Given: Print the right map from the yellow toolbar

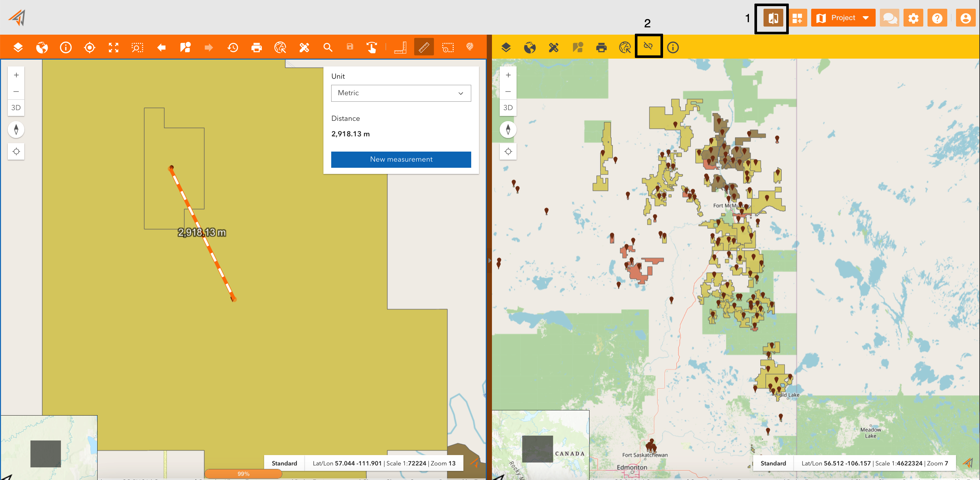Looking at the screenshot, I should (x=601, y=48).
